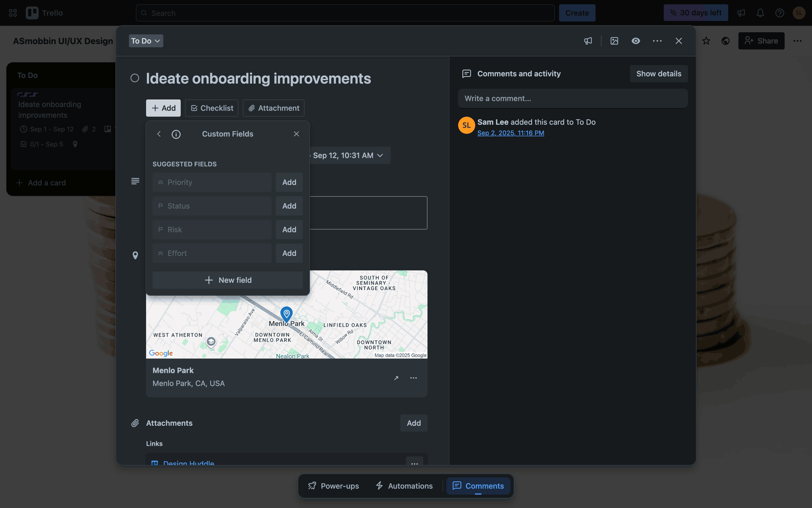The width and height of the screenshot is (812, 508).
Task: Click the Trello logo
Action: (x=44, y=13)
